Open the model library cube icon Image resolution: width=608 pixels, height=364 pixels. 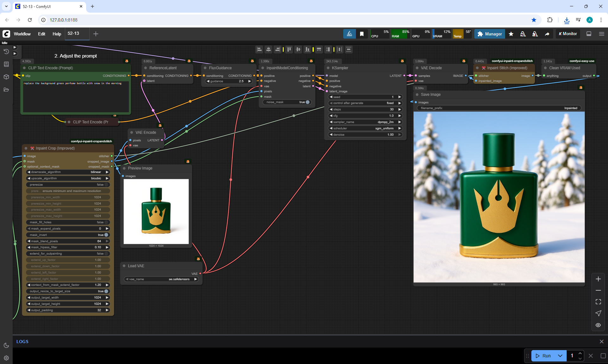pyautogui.click(x=6, y=77)
